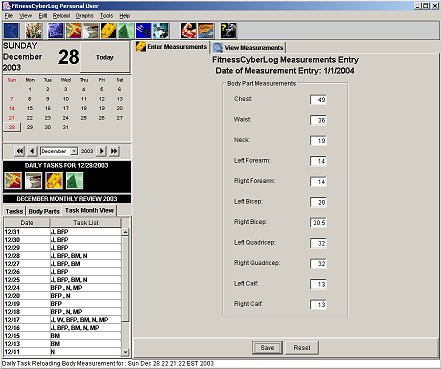This screenshot has width=441, height=369.
Task: Jump back one year with double-left arrow
Action: click(20, 151)
